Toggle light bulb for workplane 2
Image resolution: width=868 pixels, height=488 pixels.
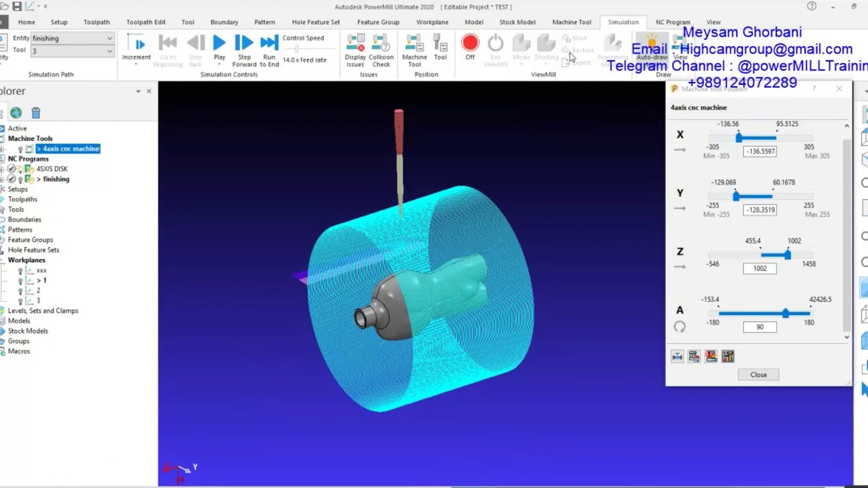coord(20,291)
